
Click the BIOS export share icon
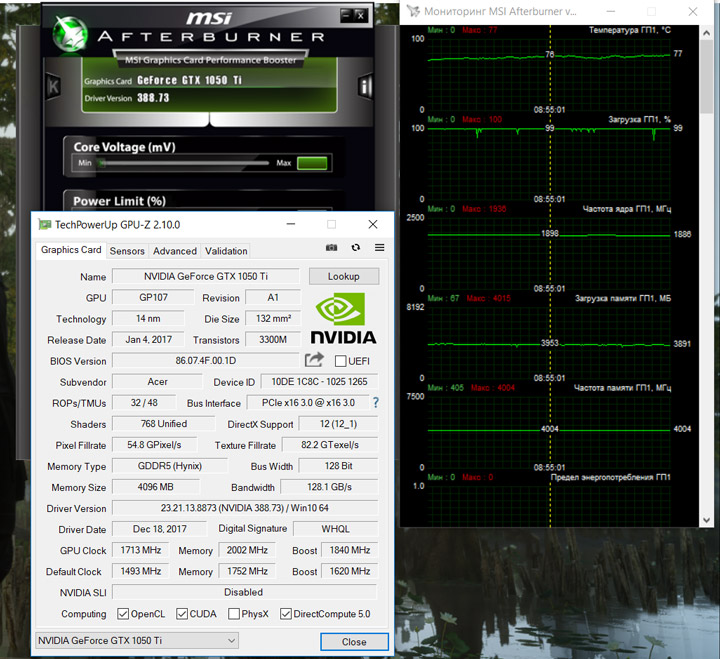(x=314, y=360)
